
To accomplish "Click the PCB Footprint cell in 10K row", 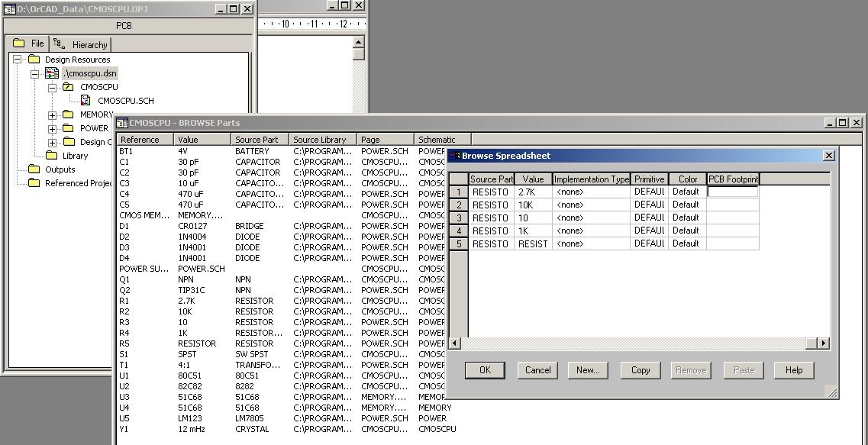I will pos(732,205).
